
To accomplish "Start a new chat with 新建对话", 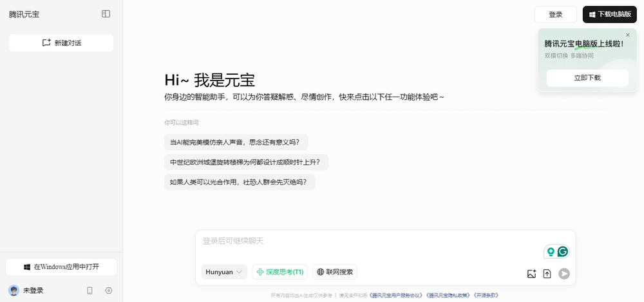I will coord(61,42).
